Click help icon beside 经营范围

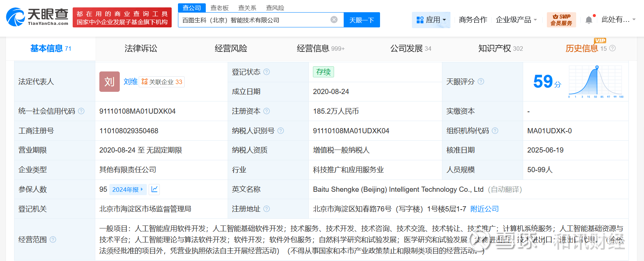53,240
